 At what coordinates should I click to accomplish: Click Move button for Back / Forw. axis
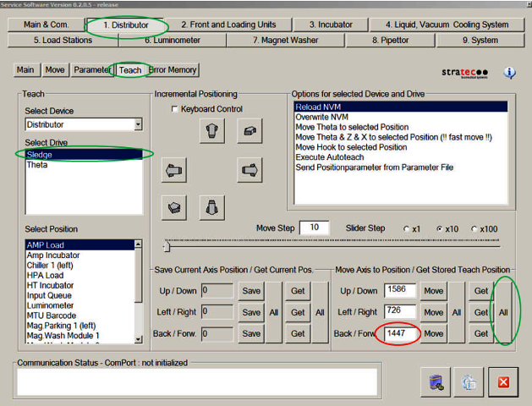click(x=433, y=334)
